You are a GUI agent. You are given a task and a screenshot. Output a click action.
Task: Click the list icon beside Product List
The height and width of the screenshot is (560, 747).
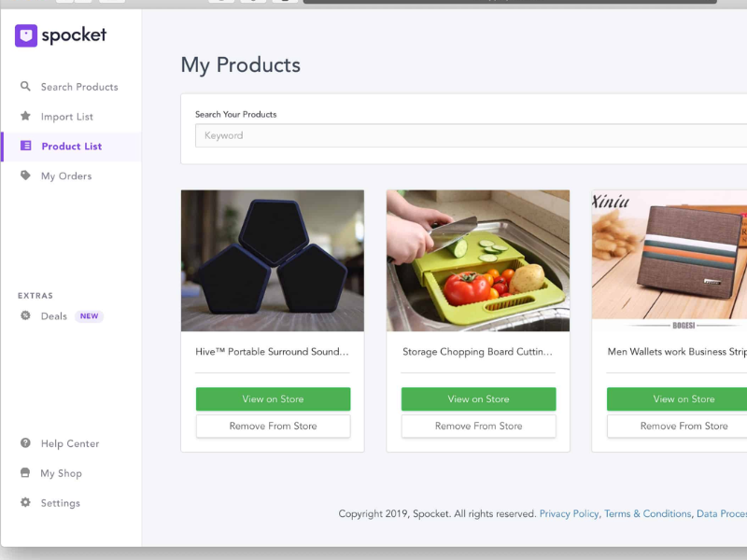tap(26, 146)
